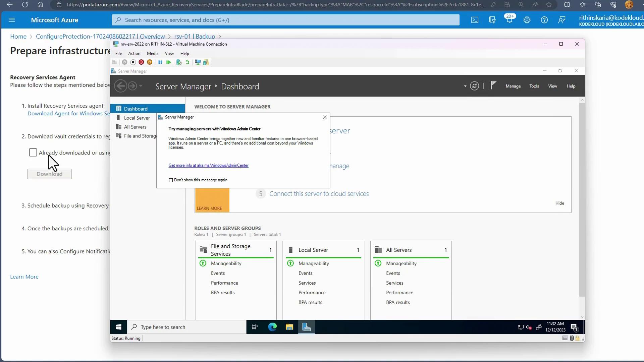This screenshot has width=644, height=362.
Task: Click Server Manager notifications flag icon
Action: (493, 86)
